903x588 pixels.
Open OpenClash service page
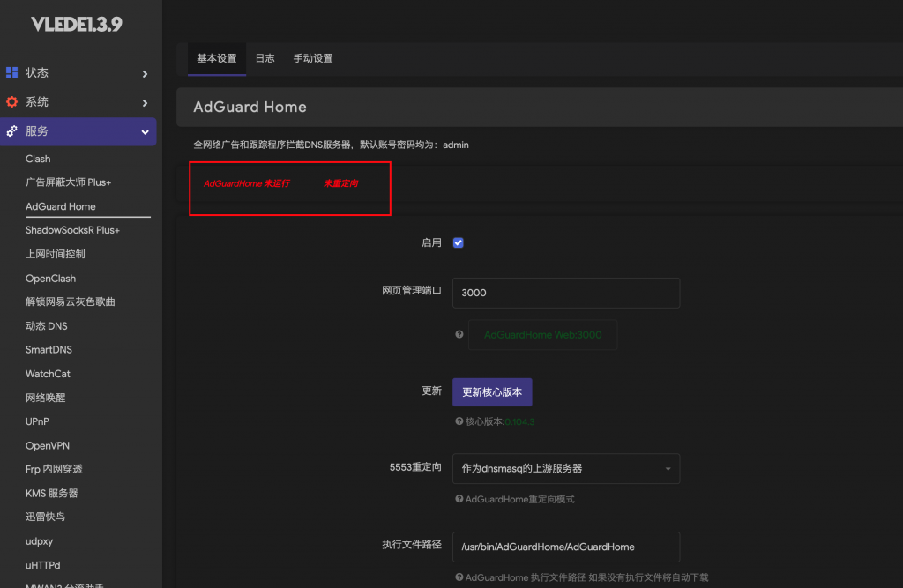coord(50,279)
